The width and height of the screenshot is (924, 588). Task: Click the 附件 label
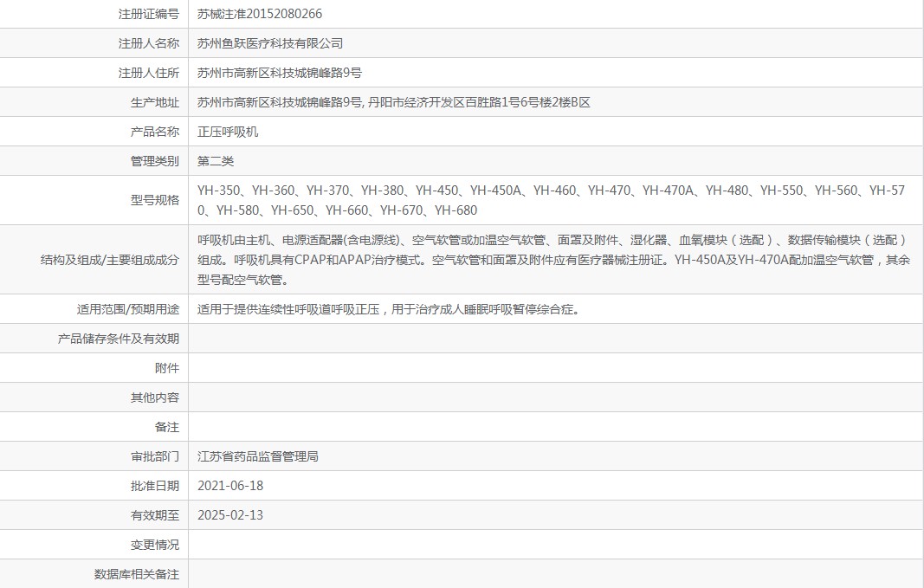pos(167,368)
